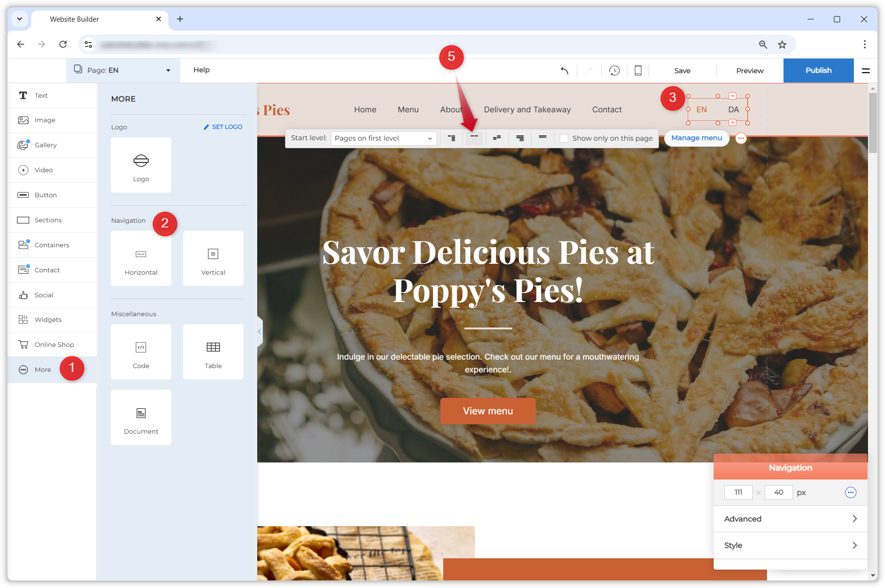Switch to mobile view with phone icon
The height and width of the screenshot is (588, 885).
(638, 70)
